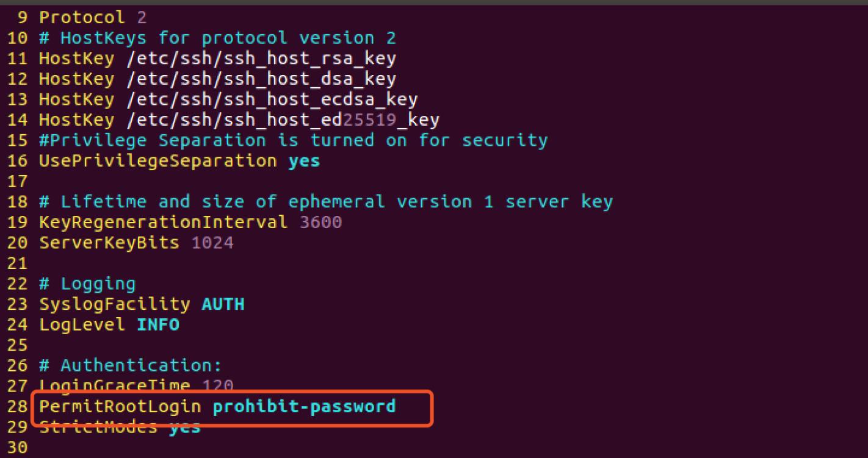Click the LogLevel INFO value
Screen dimensions: 868x458
point(159,324)
